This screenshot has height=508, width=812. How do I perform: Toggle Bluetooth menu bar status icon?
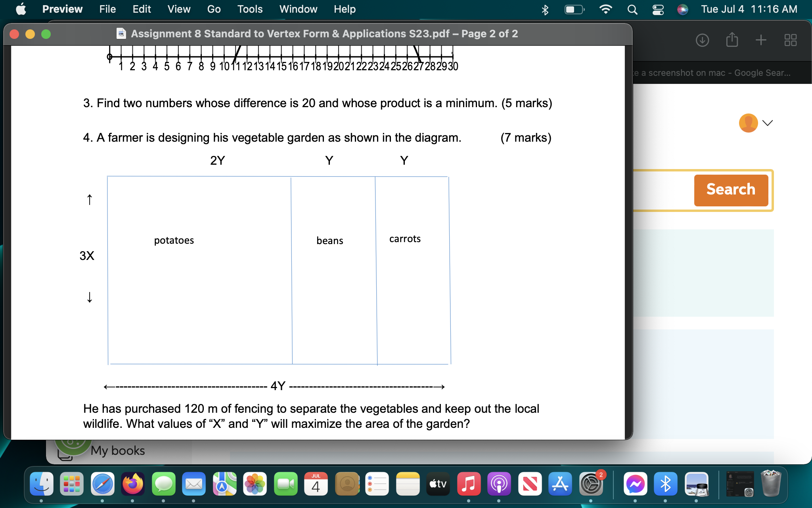pos(545,10)
